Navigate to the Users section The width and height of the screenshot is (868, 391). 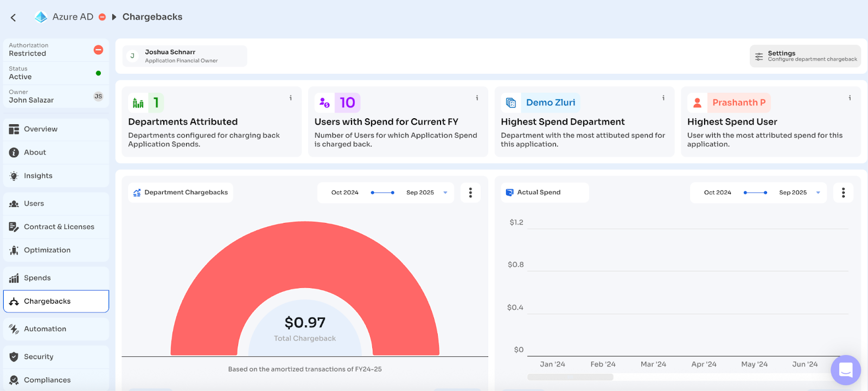coord(56,203)
